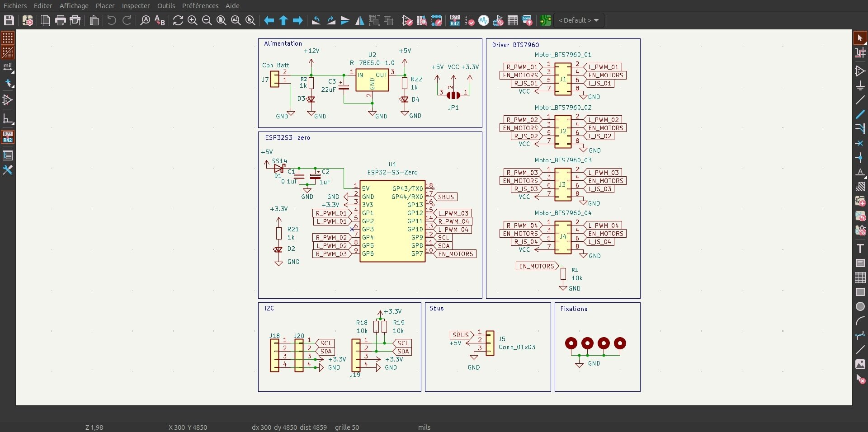Open the Symbol Library Browser
868x432 pixels.
coord(422,20)
